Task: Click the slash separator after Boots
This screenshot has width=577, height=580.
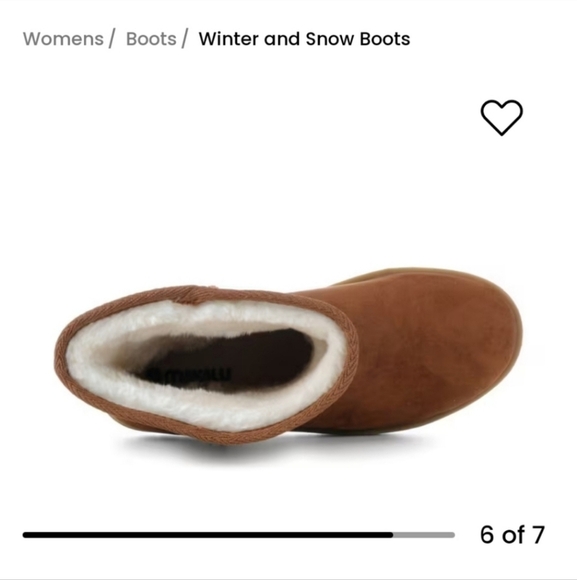Action: tap(184, 39)
